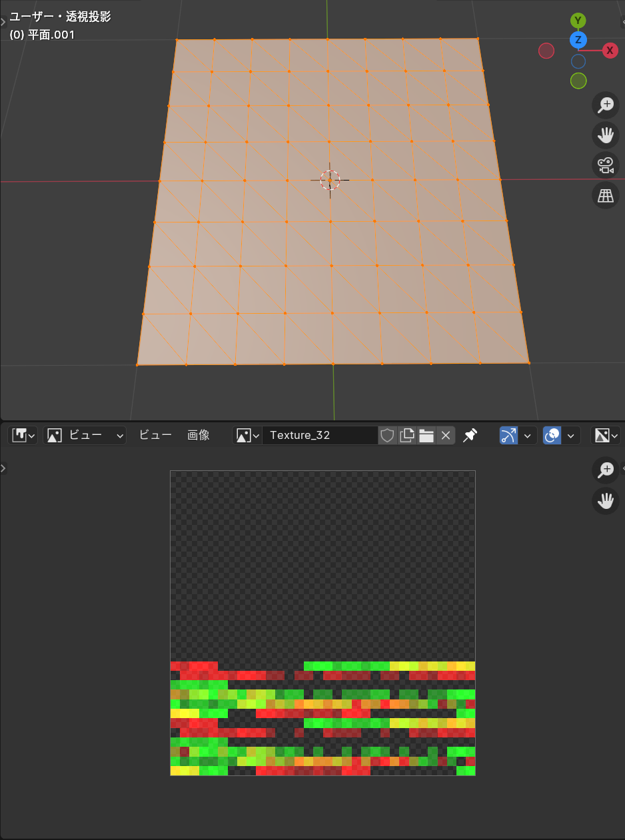Click the negative Y axis gizmo circle
Screen dimensions: 625x840
[578, 81]
